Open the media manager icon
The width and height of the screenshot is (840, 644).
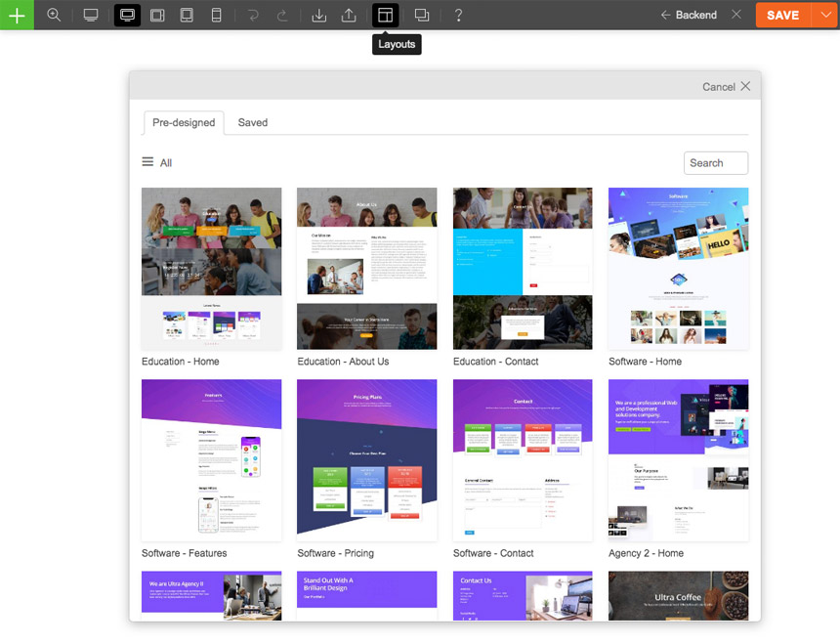coord(422,15)
